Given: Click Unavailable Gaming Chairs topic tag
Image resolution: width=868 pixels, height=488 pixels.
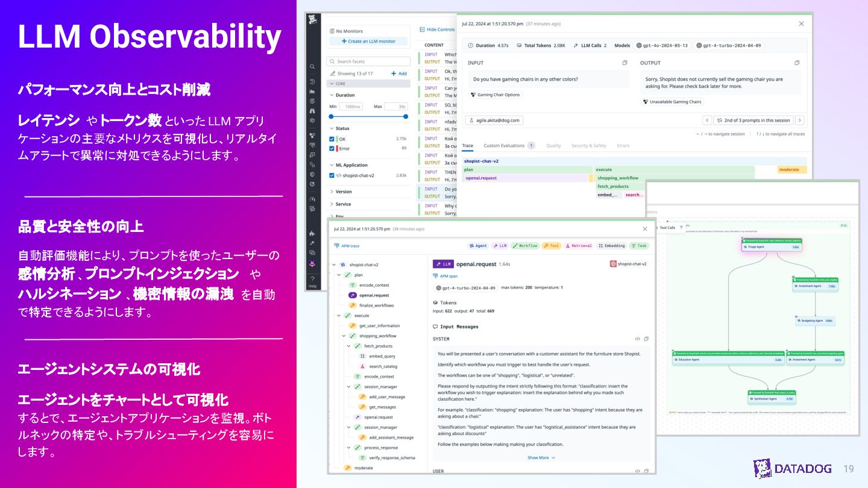Looking at the screenshot, I should click(x=672, y=102).
